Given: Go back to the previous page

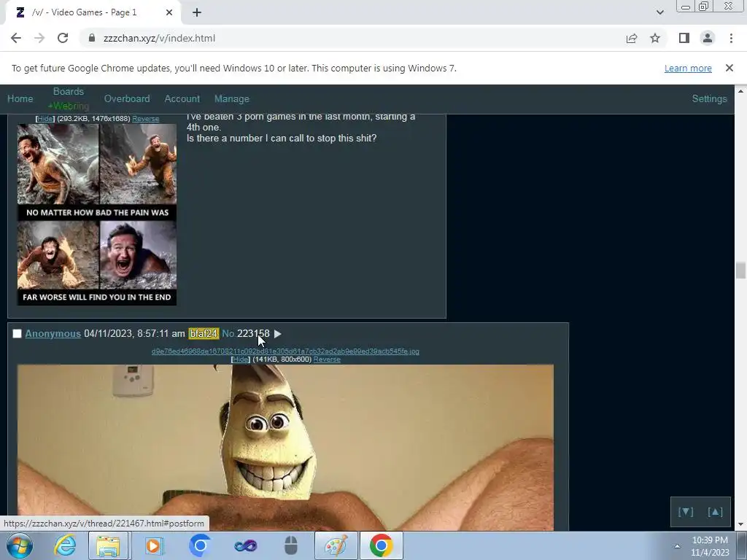Looking at the screenshot, I should point(16,38).
